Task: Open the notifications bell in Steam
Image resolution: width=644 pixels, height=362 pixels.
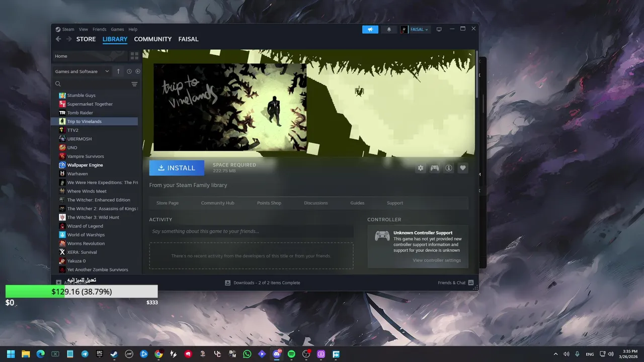Action: (389, 30)
